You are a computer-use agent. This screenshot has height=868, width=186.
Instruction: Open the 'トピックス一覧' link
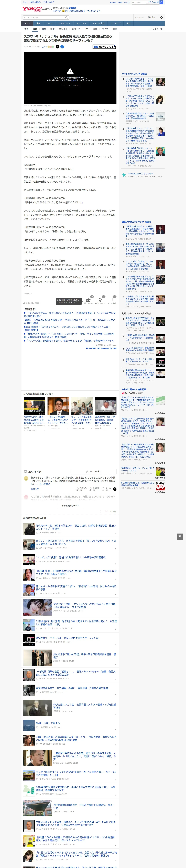click(155, 29)
